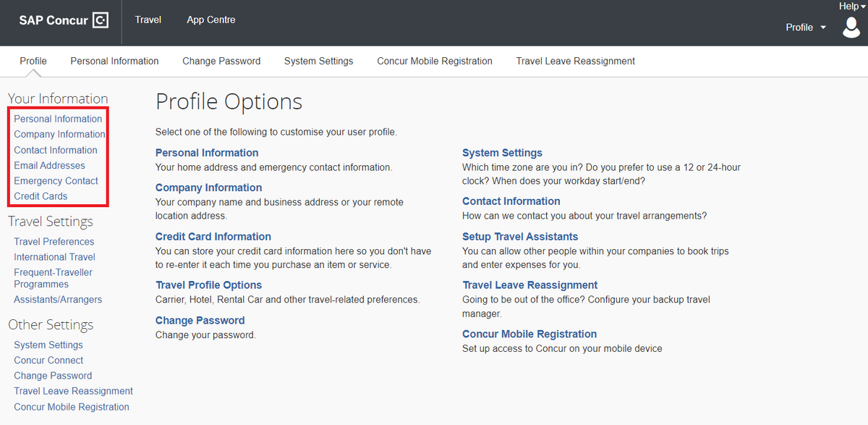Open Company Information in the sidebar
The width and height of the screenshot is (868, 425).
tap(59, 134)
